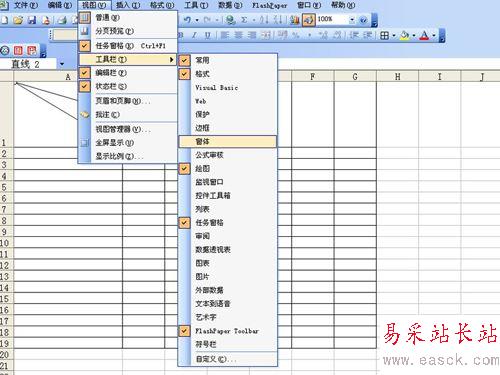Screen dimensions: 500x375
Task: Click the Redo arrow icon
Action: (207, 20)
